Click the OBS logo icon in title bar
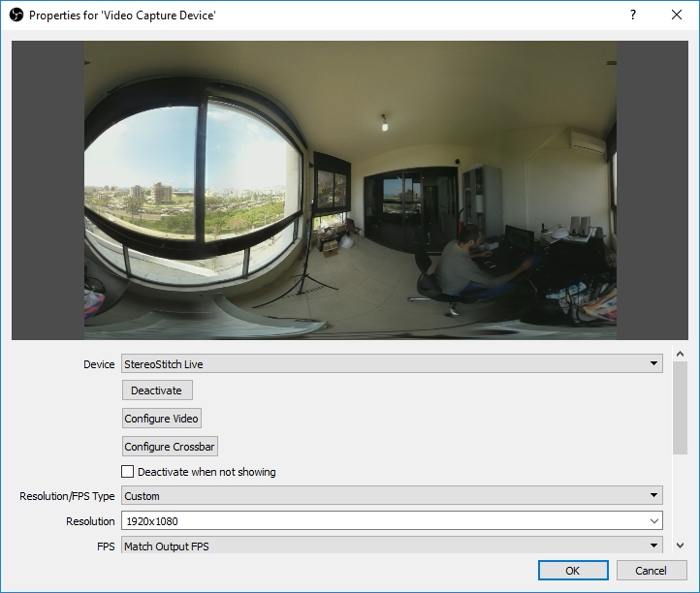 [16, 16]
